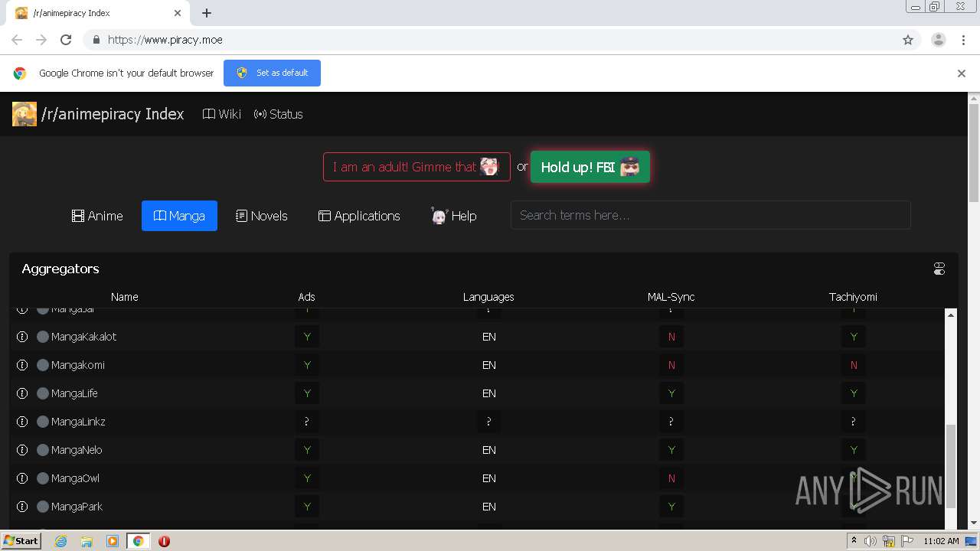This screenshot has width=980, height=551.
Task: Click MangaLinkz status circle icon
Action: tap(43, 422)
